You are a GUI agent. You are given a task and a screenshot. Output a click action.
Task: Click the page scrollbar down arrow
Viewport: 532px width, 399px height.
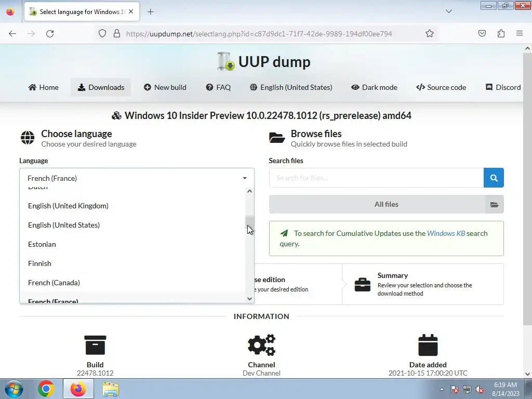528,374
